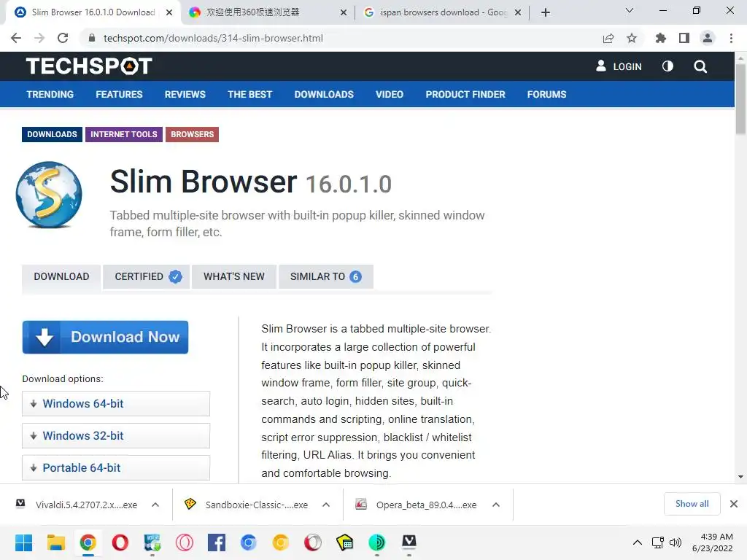The height and width of the screenshot is (560, 747).
Task: Open red Opera browser in taskbar
Action: point(120,542)
